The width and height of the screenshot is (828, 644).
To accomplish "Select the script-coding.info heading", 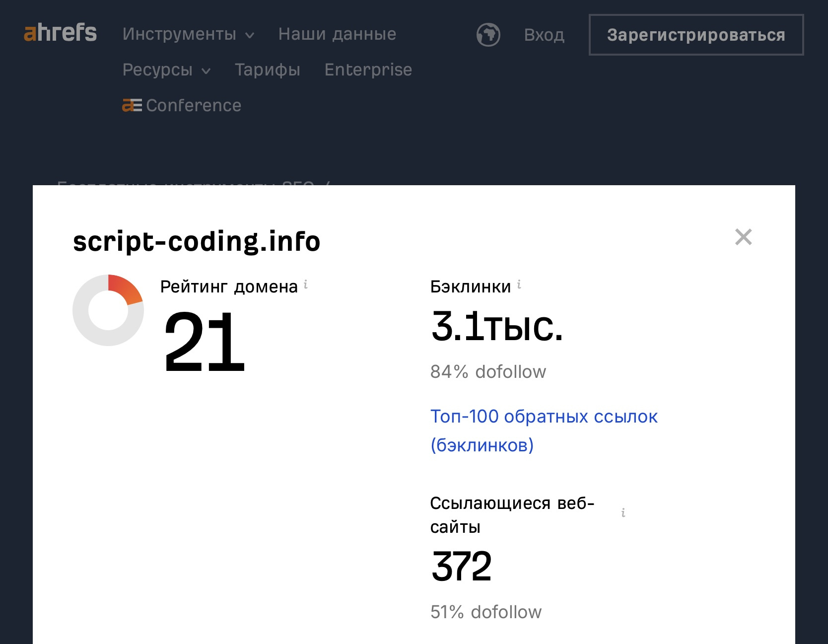I will click(x=197, y=242).
